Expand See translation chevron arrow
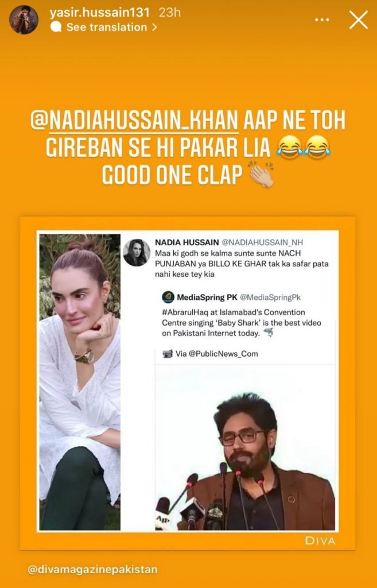 point(154,28)
